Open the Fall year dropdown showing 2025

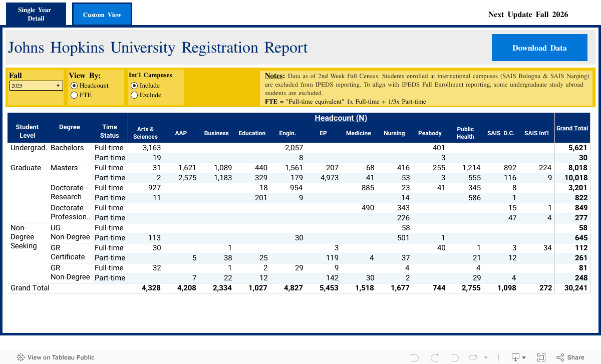(x=36, y=86)
